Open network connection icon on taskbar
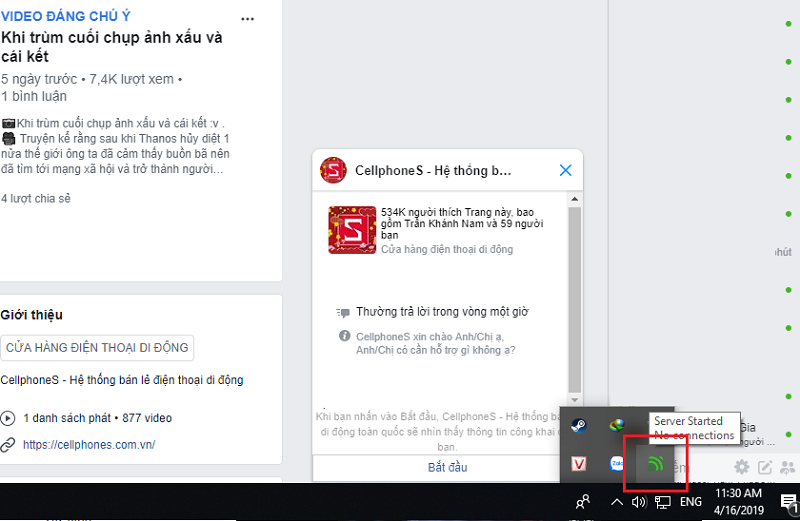Screen dimensions: 800x521 (x=662, y=502)
